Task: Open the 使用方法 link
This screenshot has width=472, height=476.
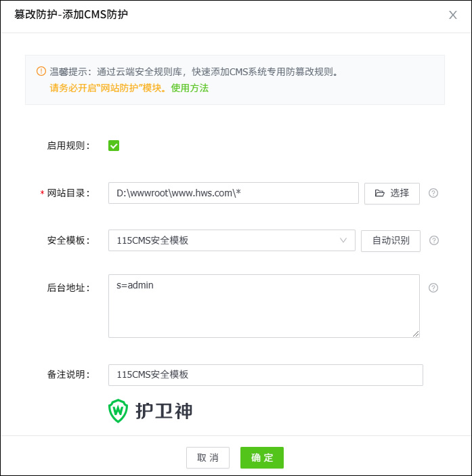Action: tap(190, 88)
